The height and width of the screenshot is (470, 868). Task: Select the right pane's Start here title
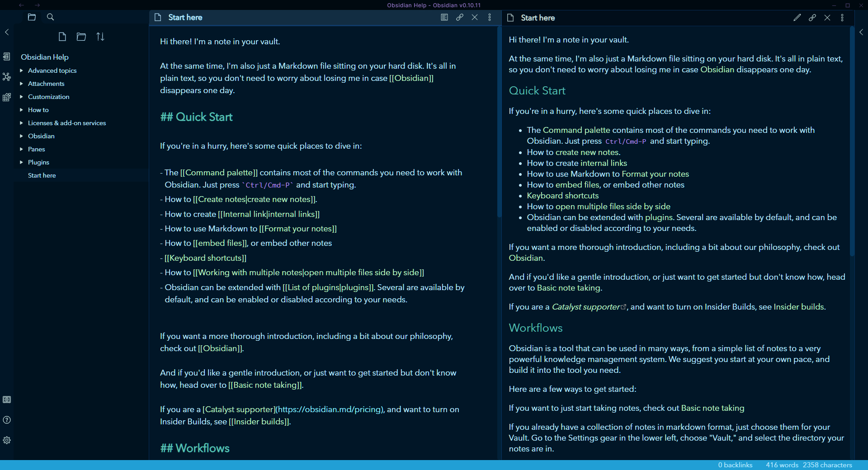[x=538, y=18]
